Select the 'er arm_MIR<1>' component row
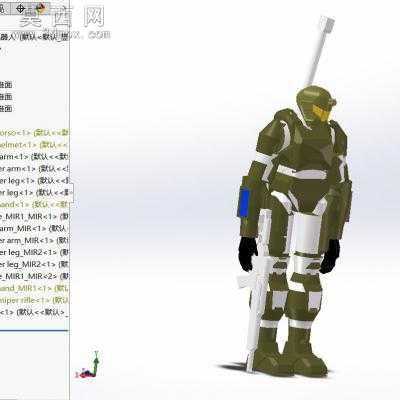This screenshot has height=400, width=400. coord(34,240)
